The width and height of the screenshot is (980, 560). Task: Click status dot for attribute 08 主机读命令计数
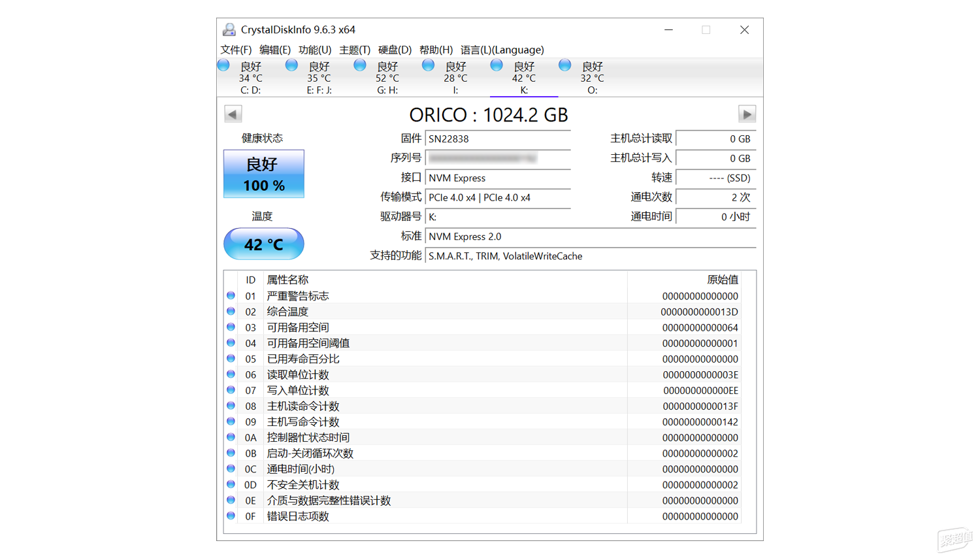point(231,405)
